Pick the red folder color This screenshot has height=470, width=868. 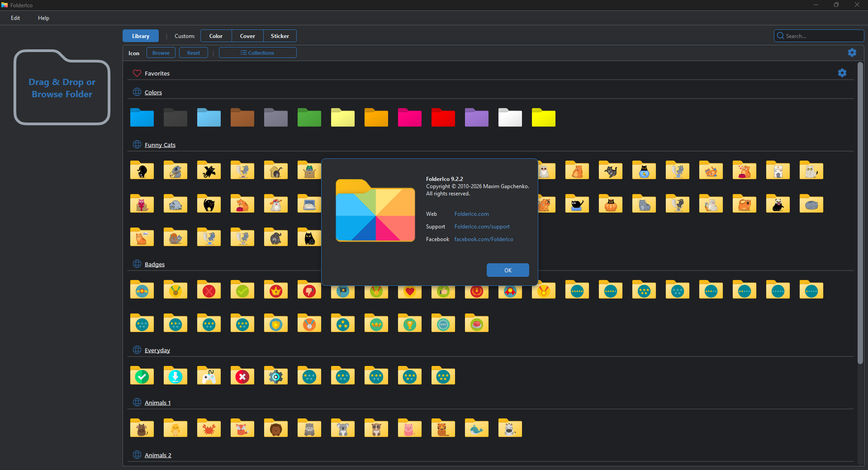[x=443, y=118]
